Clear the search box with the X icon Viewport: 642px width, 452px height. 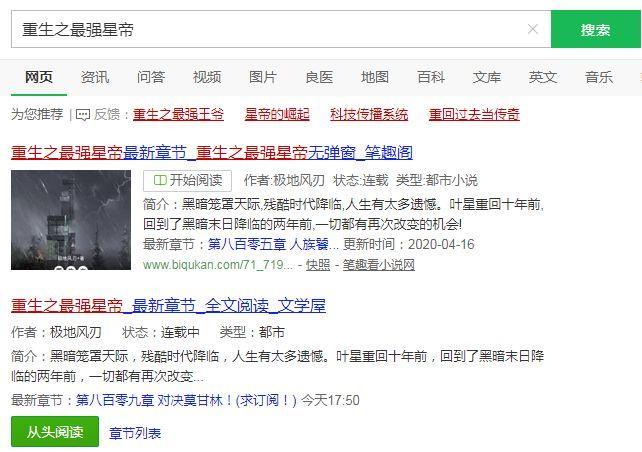point(532,29)
